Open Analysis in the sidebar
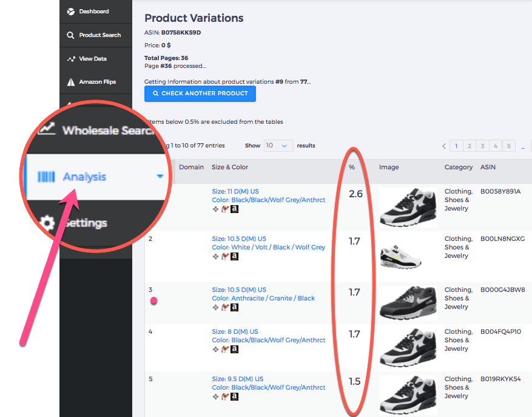Screen dimensions: 532x417 tap(84, 177)
